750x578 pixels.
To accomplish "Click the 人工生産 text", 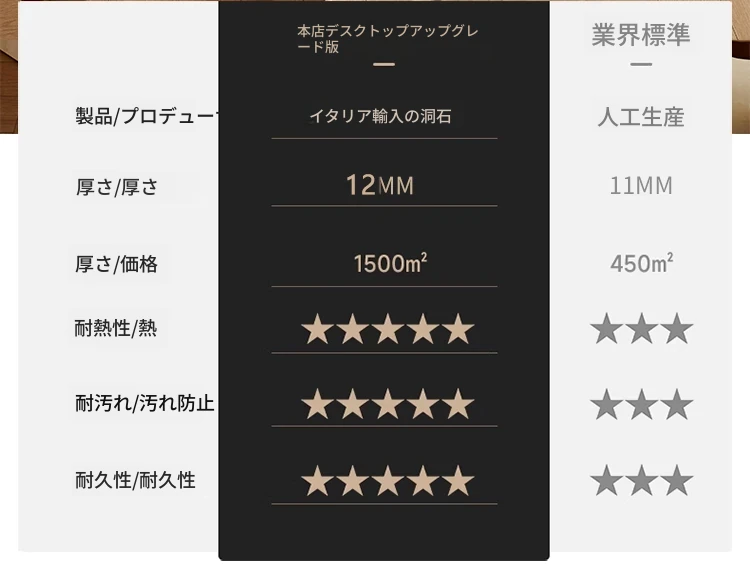I will (641, 117).
